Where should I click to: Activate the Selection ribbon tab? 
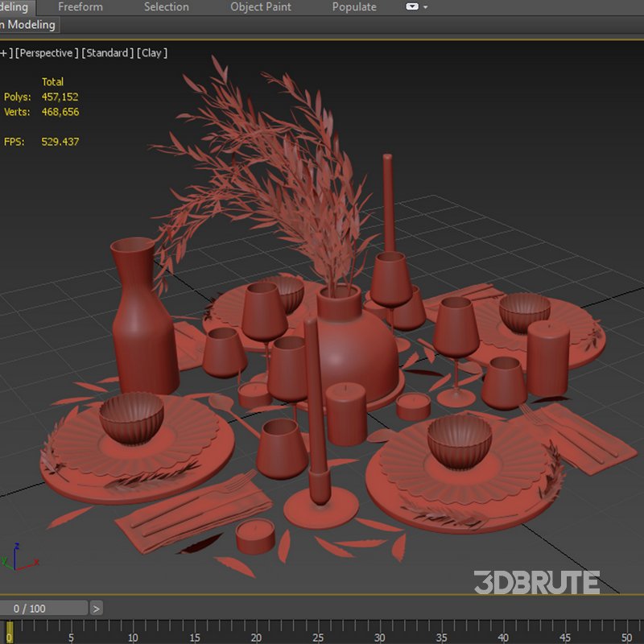point(165,6)
